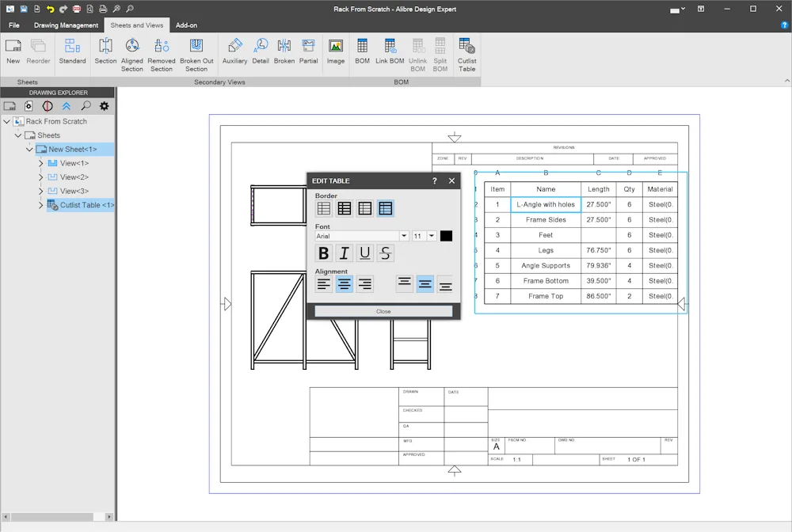Expand View<1> in the tree
Image resolution: width=792 pixels, height=532 pixels.
click(41, 163)
